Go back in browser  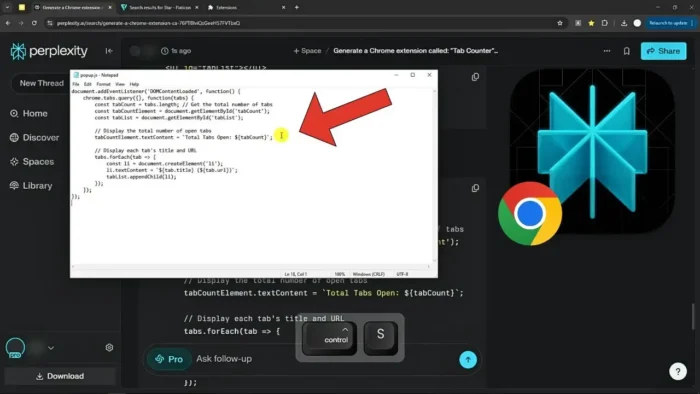click(8, 23)
